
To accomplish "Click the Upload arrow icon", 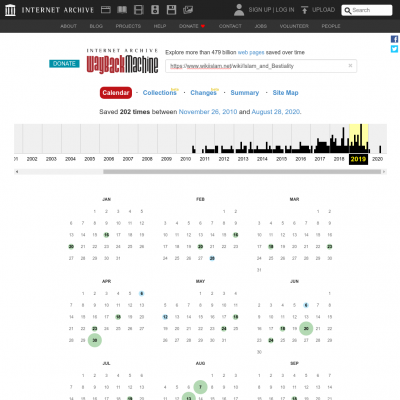I will (x=304, y=10).
